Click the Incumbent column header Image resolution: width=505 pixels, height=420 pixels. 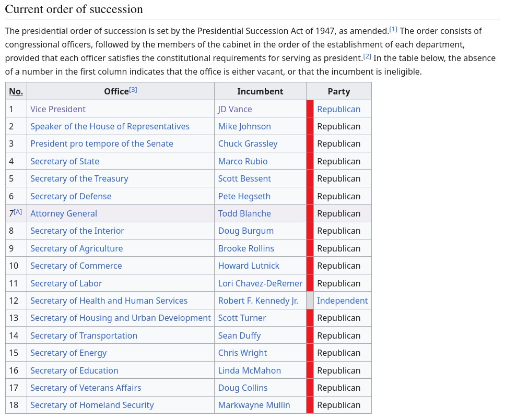260,91
